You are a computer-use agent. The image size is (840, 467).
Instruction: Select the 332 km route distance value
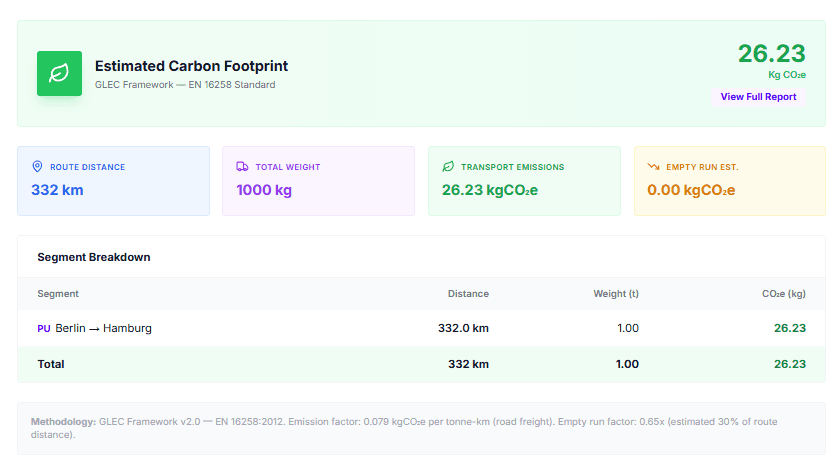[57, 190]
